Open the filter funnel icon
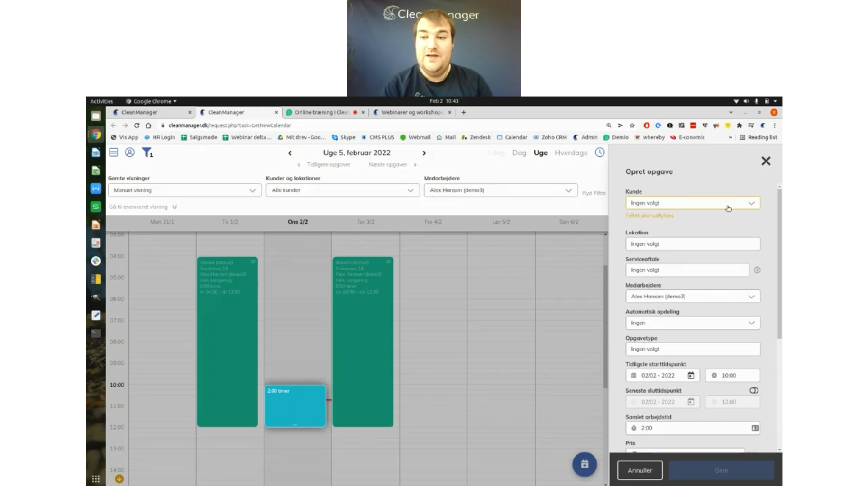Image resolution: width=868 pixels, height=486 pixels. click(x=147, y=153)
